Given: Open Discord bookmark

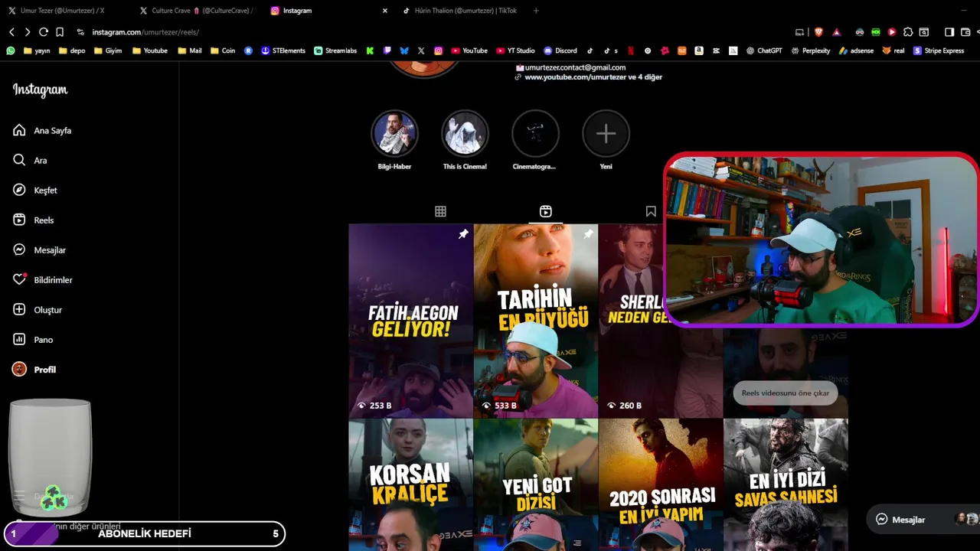Looking at the screenshot, I should pos(560,51).
